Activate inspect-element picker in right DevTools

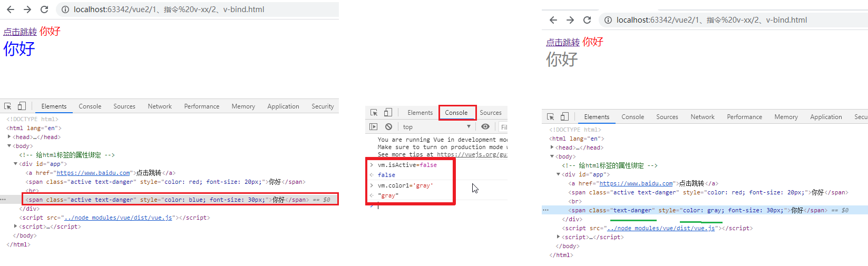coord(551,116)
